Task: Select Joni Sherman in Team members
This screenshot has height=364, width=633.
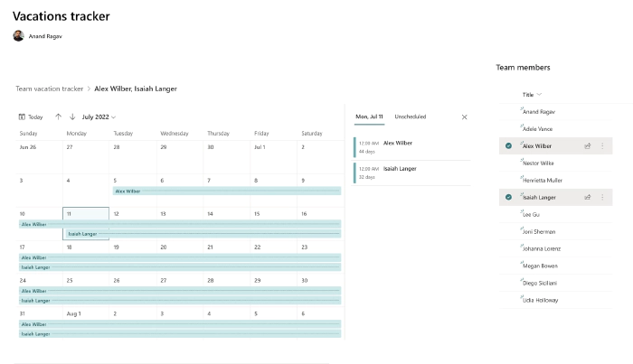Action: point(539,232)
